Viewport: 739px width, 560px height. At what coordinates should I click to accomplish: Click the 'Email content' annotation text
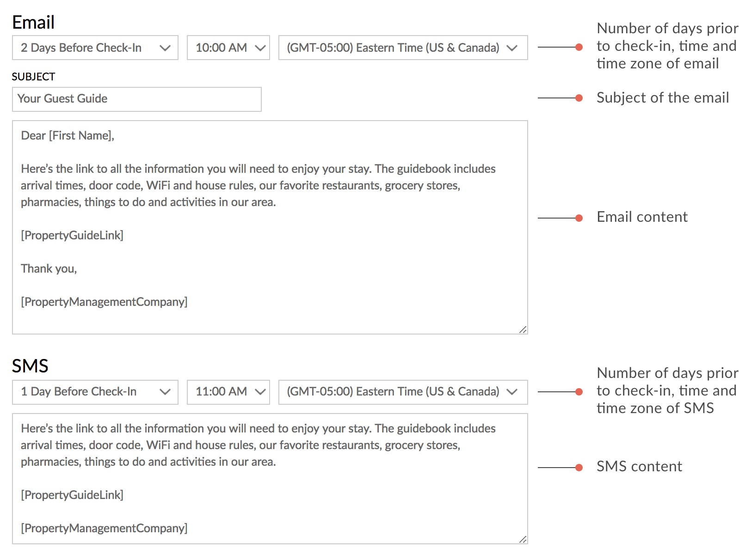click(x=642, y=217)
